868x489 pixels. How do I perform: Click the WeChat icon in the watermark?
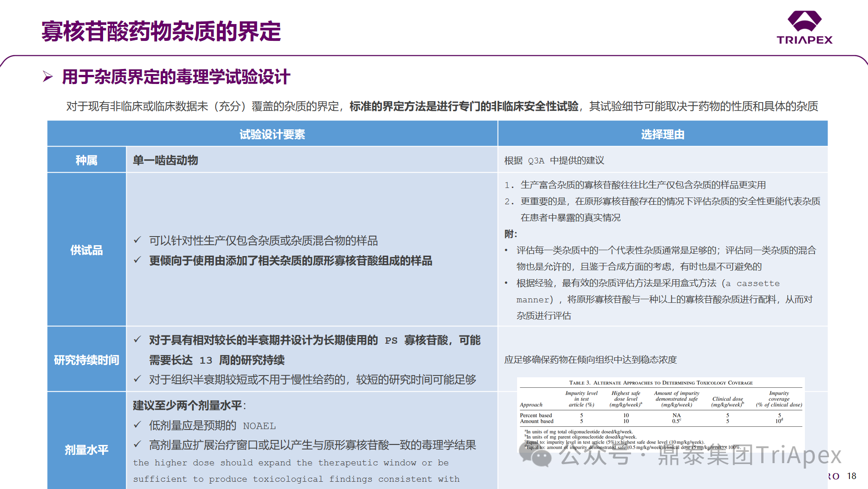click(535, 455)
